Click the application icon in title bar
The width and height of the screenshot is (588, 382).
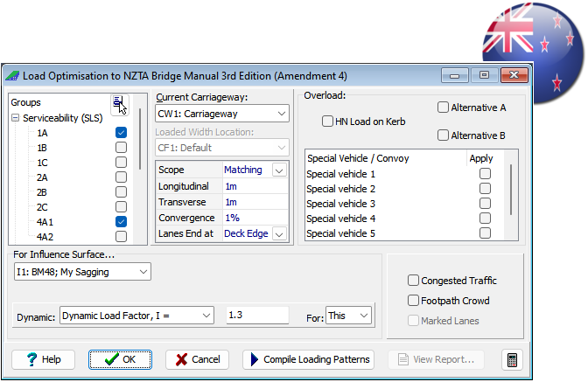pos(12,76)
